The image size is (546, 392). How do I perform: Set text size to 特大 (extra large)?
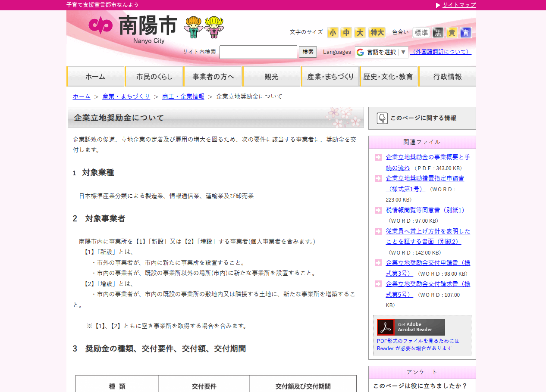pyautogui.click(x=377, y=32)
